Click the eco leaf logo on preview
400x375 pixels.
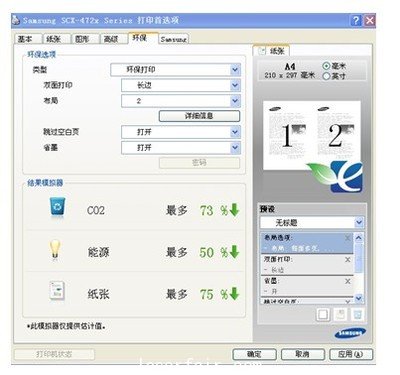pyautogui.click(x=335, y=177)
